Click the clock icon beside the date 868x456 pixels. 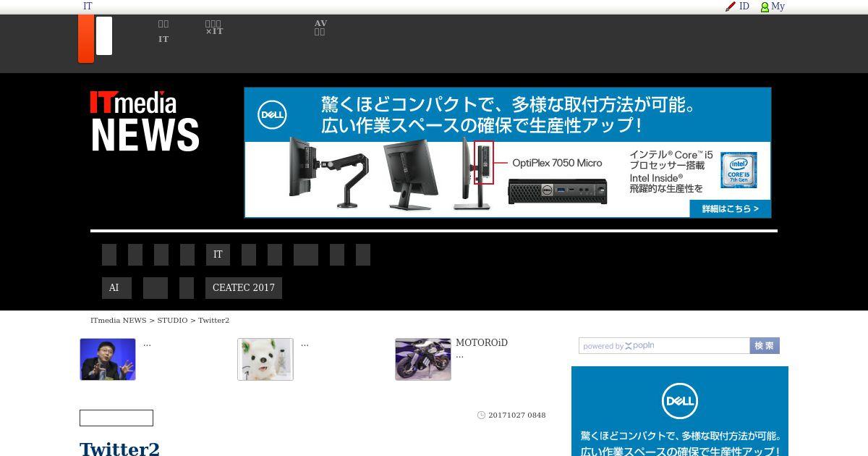point(481,415)
